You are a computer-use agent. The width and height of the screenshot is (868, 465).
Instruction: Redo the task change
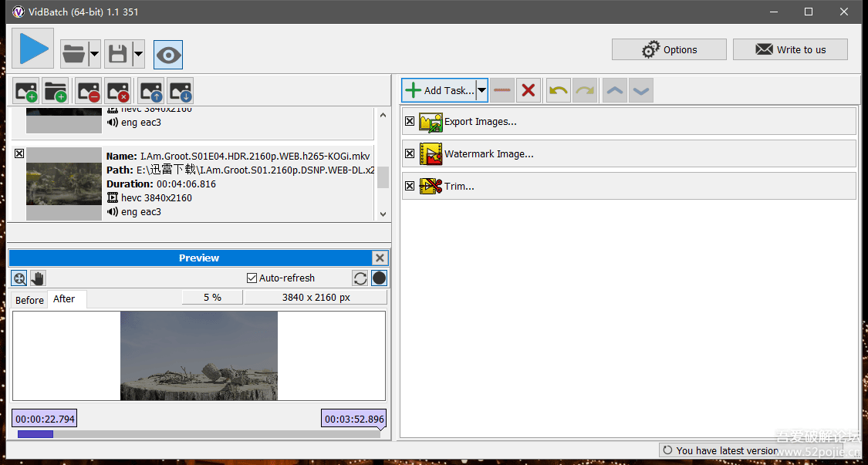click(x=585, y=90)
